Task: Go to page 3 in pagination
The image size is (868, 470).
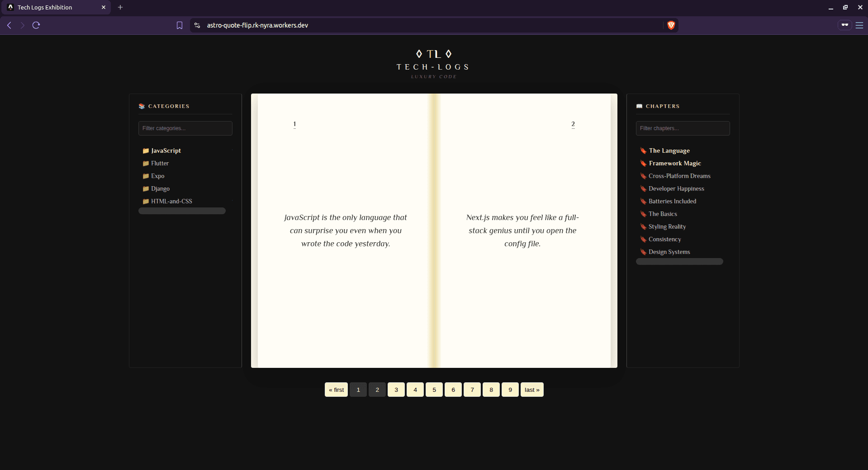Action: [x=396, y=390]
